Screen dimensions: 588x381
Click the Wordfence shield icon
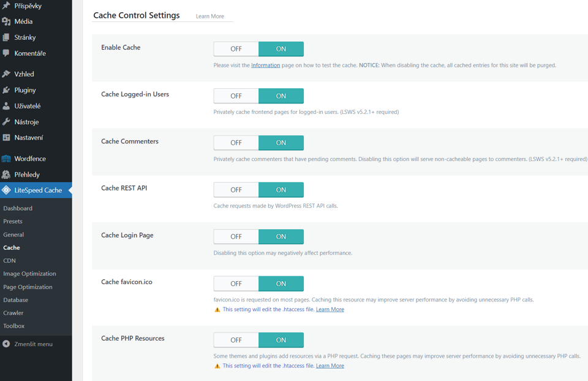[6, 159]
